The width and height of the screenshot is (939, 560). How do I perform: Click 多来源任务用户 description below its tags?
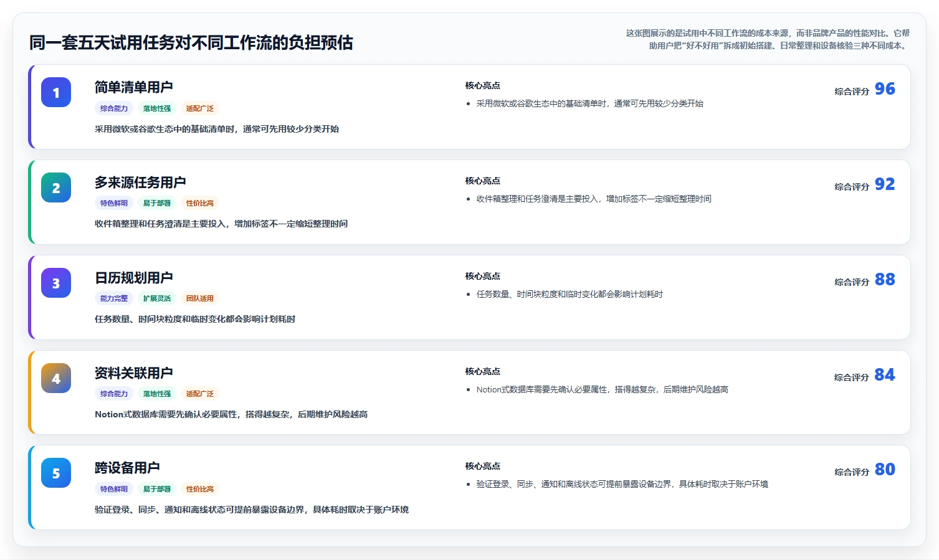tap(221, 224)
